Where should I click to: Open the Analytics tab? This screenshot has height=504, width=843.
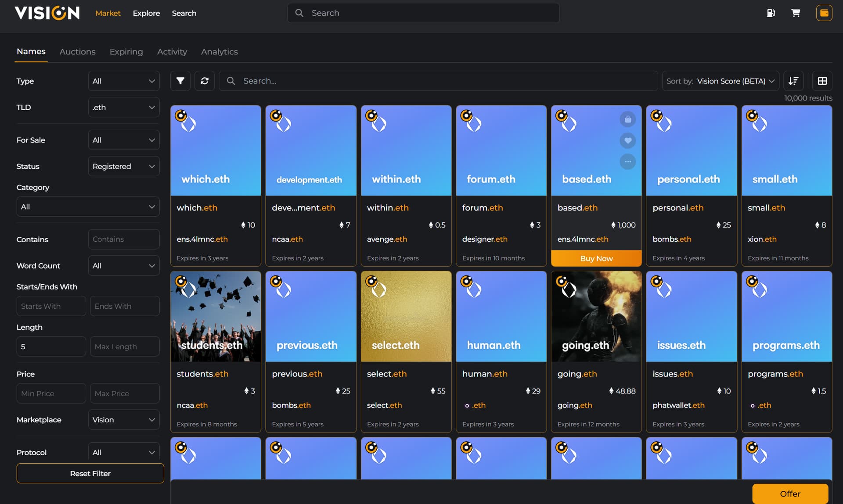[220, 52]
